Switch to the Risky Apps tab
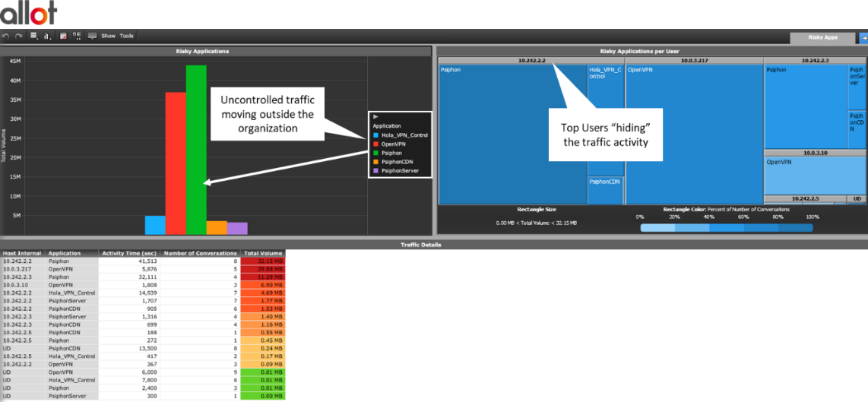 click(823, 38)
